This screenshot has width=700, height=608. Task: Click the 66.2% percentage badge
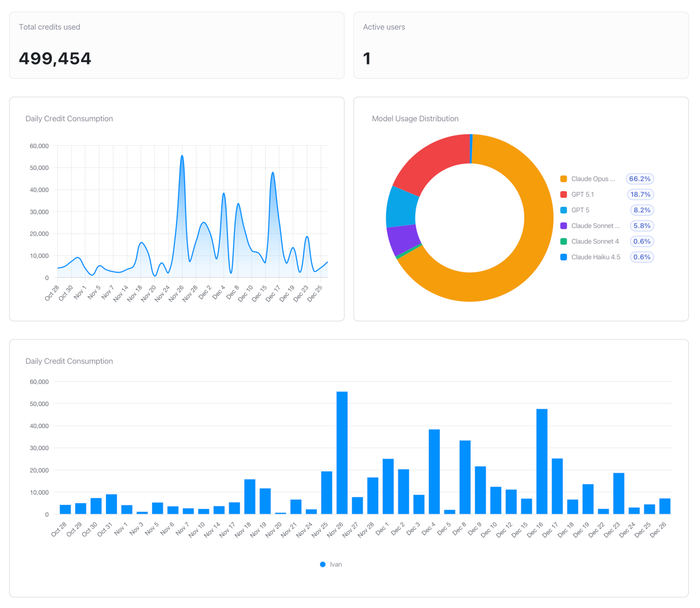[x=640, y=179]
